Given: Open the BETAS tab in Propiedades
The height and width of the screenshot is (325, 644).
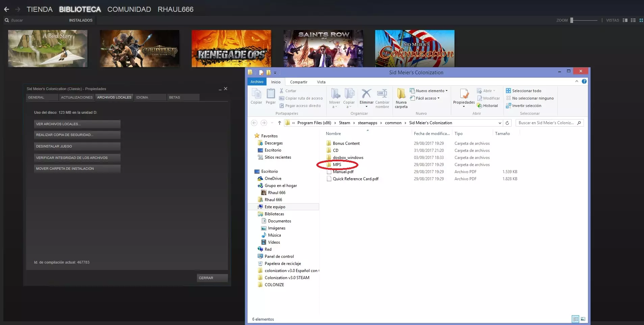Looking at the screenshot, I should 183,97.
